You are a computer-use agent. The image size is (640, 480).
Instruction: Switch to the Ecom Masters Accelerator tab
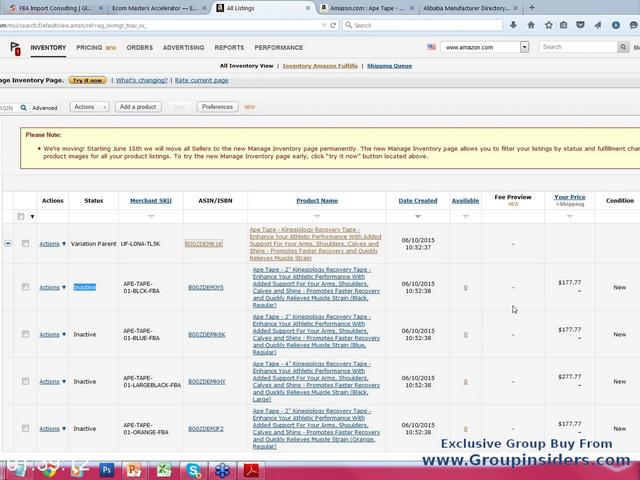[157, 8]
